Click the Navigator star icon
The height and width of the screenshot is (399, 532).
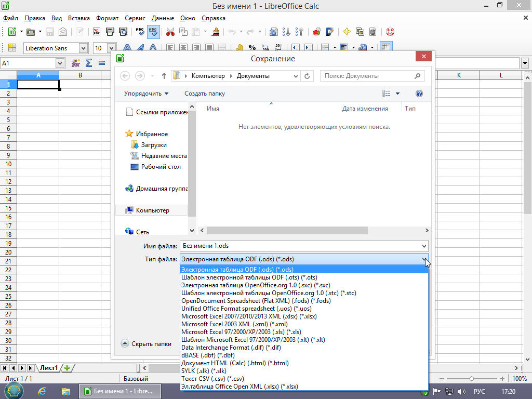click(347, 32)
